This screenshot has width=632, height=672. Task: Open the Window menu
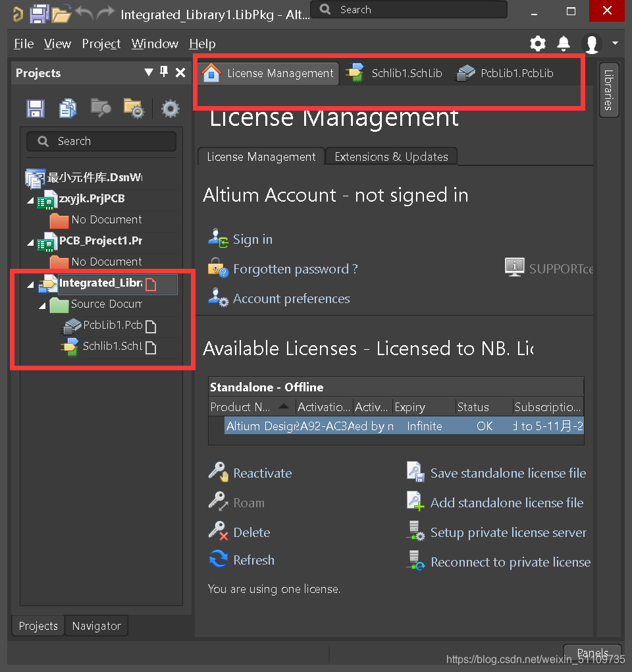[155, 43]
